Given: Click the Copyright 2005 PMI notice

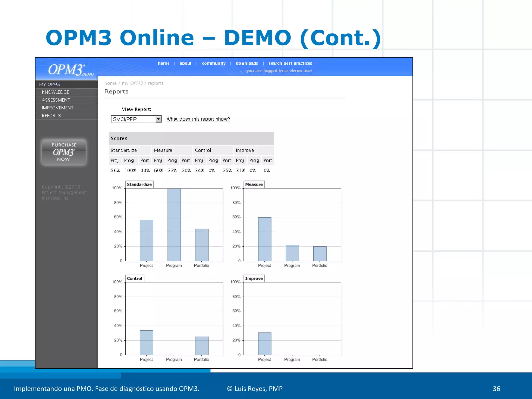Looking at the screenshot, I should pos(64,192).
